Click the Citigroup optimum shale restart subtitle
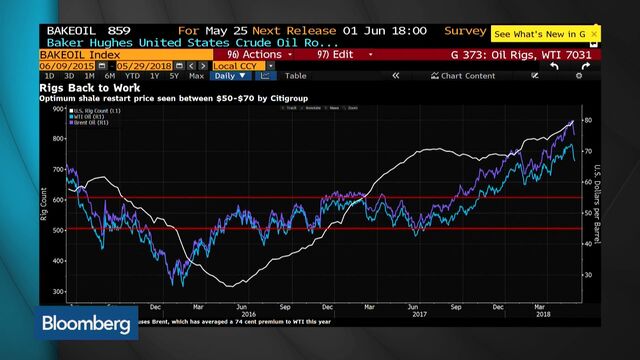The height and width of the screenshot is (360, 640). [173, 98]
